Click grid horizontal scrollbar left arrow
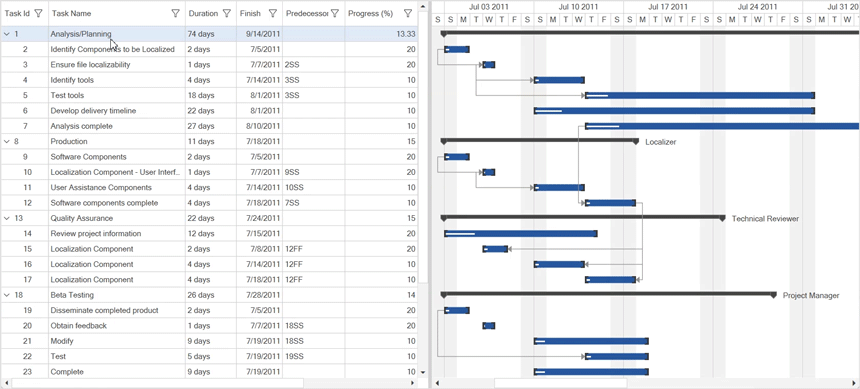 coord(6,383)
